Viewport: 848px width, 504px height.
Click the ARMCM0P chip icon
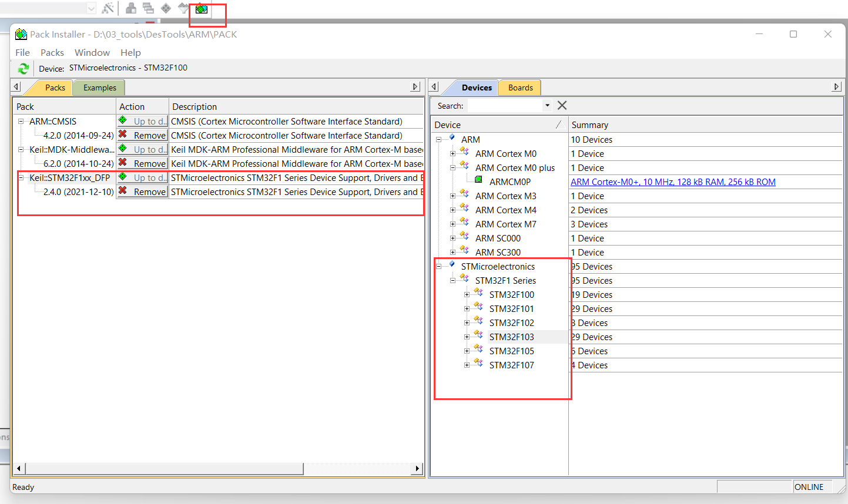coord(478,180)
